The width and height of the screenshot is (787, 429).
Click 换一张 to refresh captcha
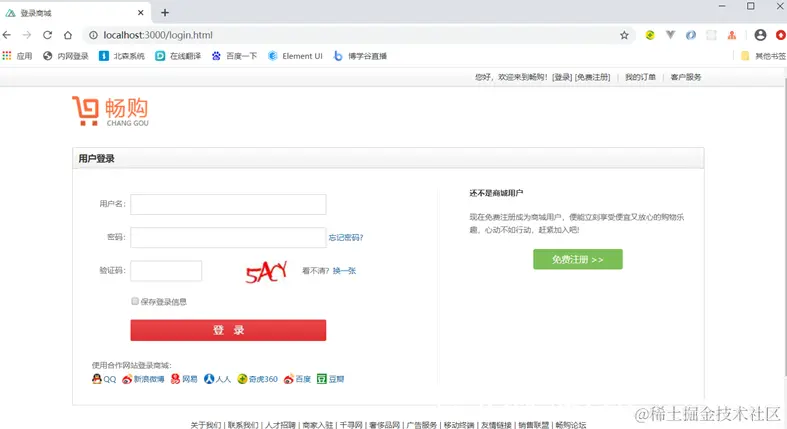pos(344,270)
